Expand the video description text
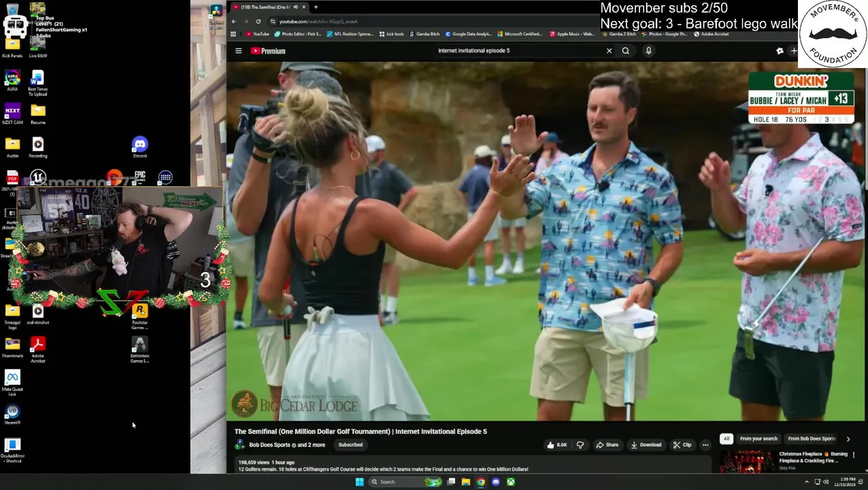 [383, 469]
